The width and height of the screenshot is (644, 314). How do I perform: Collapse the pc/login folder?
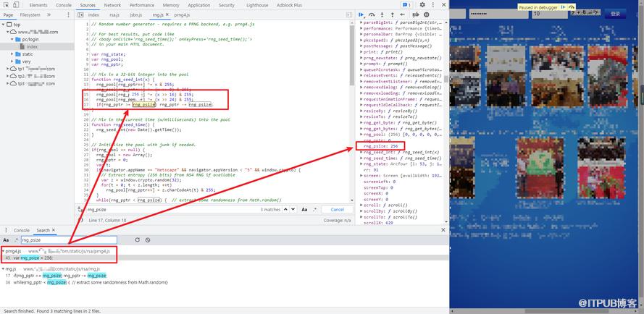(12, 39)
